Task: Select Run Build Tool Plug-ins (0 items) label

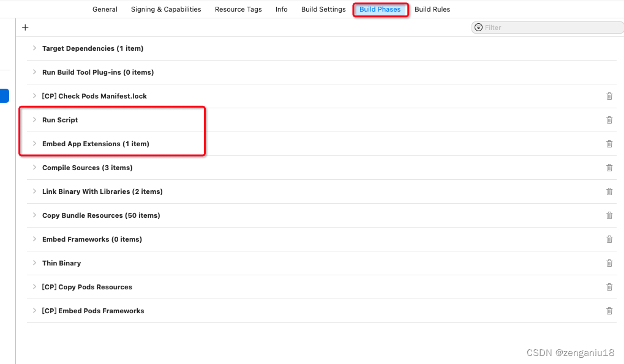Action: pyautogui.click(x=98, y=72)
